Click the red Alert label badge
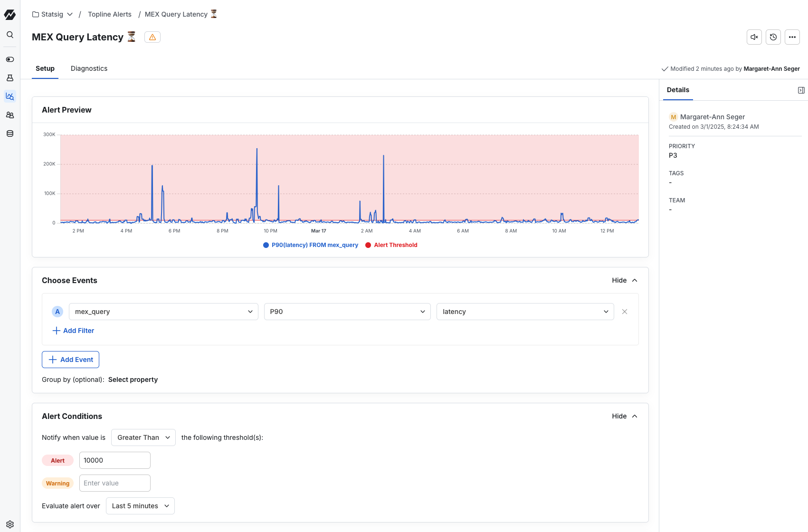The width and height of the screenshot is (808, 532). point(58,460)
